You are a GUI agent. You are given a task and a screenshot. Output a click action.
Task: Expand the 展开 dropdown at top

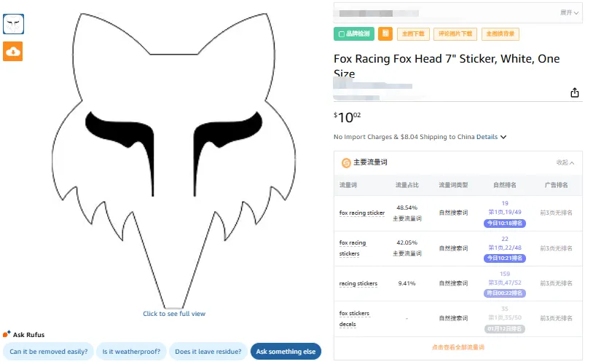point(570,12)
